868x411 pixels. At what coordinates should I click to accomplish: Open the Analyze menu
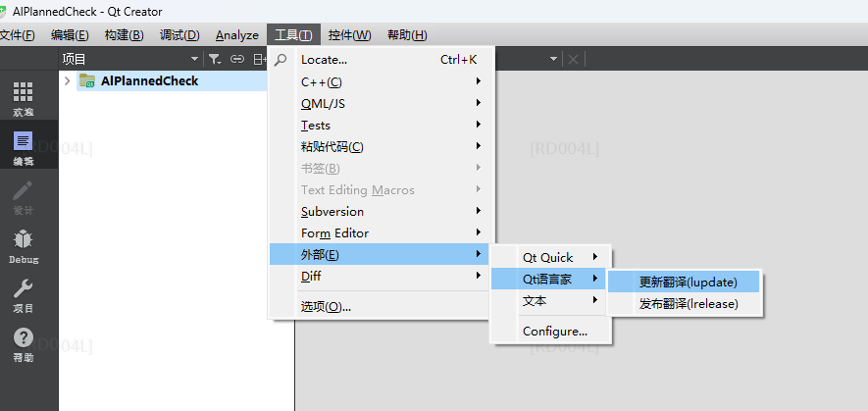[x=237, y=35]
